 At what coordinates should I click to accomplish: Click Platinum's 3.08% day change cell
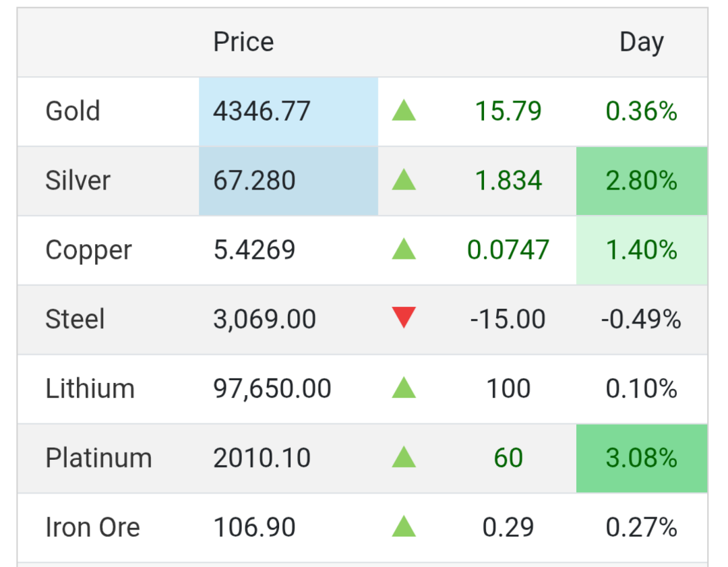point(641,458)
